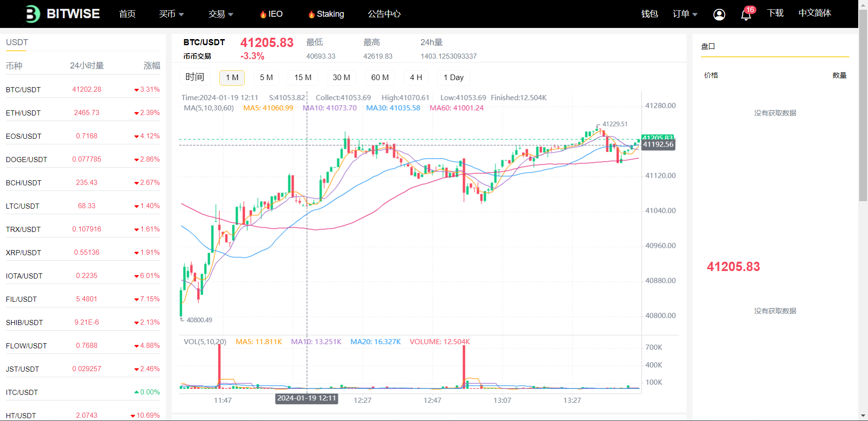Click the 币币交易 label under pair name
Image resolution: width=868 pixels, height=421 pixels.
point(197,56)
